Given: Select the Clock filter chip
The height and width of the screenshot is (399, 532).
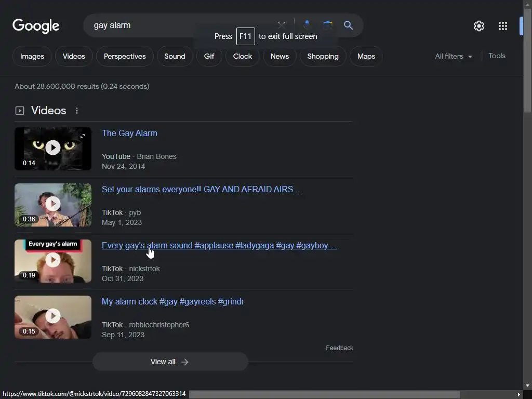Looking at the screenshot, I should (242, 56).
